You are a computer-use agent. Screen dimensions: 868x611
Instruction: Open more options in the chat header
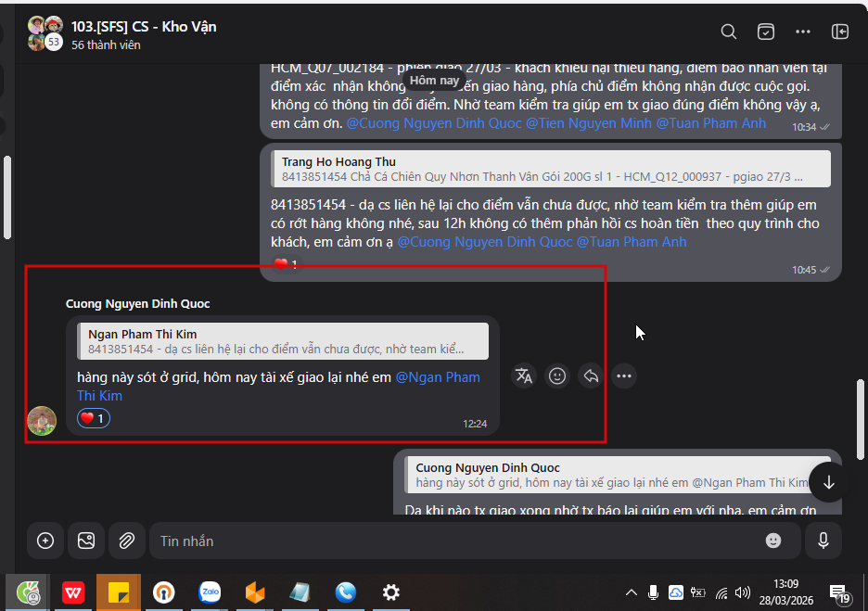[803, 32]
